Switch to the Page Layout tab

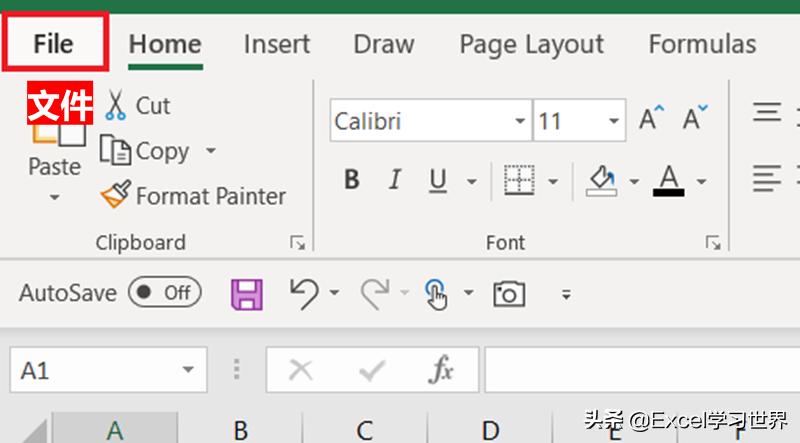531,44
